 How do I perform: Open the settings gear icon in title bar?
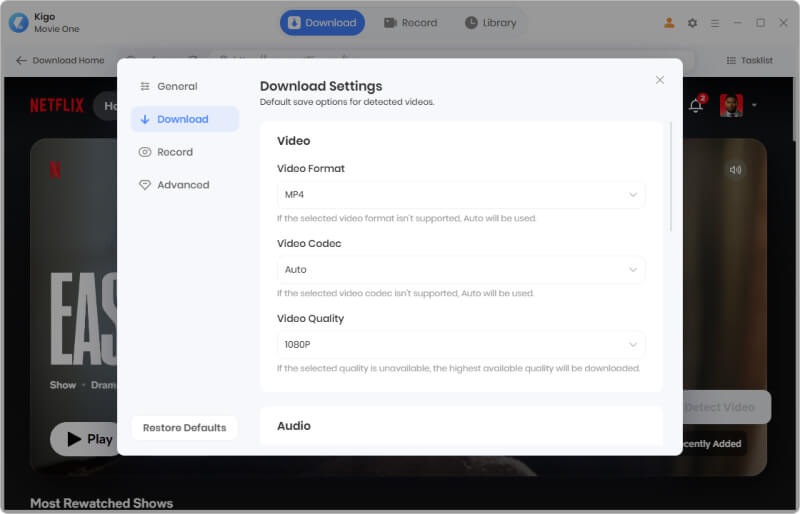click(x=692, y=23)
